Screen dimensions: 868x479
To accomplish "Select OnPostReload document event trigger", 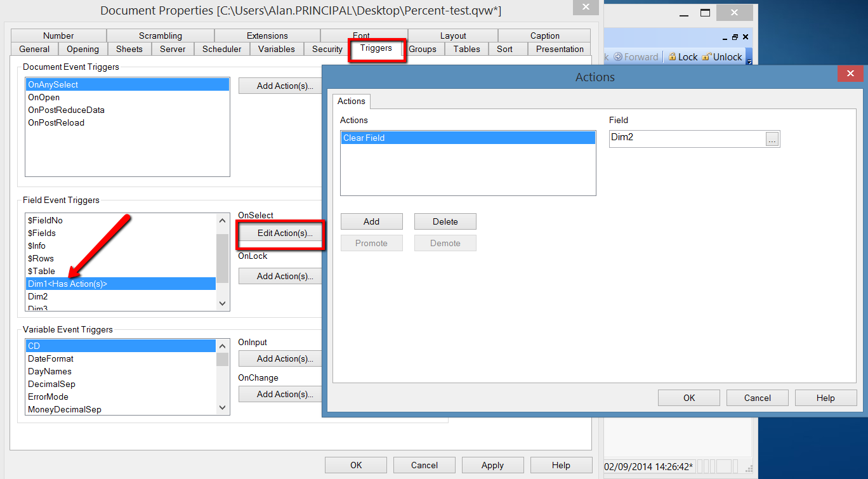I will (x=127, y=122).
